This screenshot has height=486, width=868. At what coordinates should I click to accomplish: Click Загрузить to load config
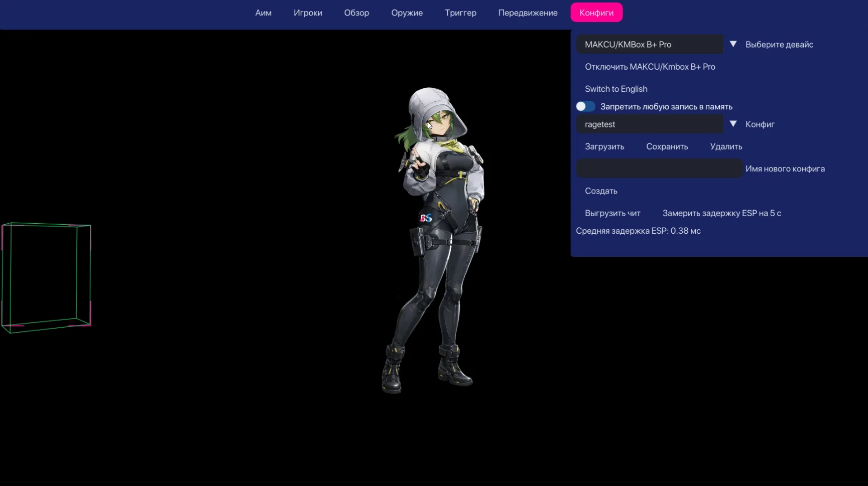(x=604, y=146)
